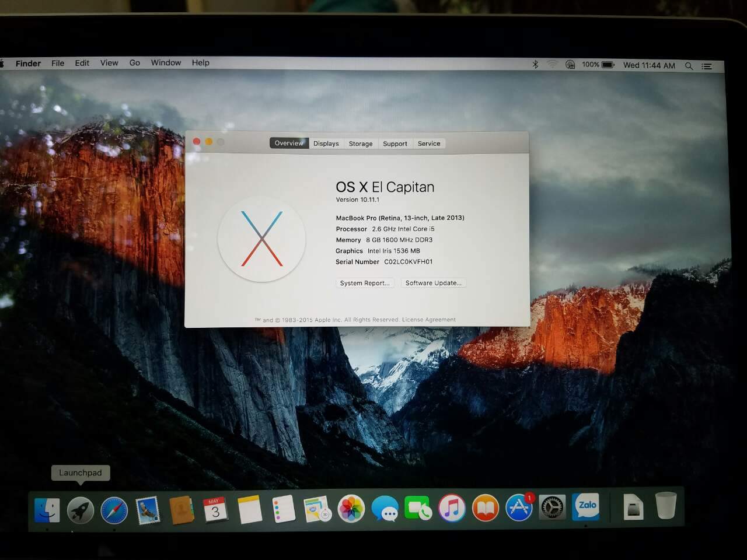Click the System Report... button
The height and width of the screenshot is (560, 747).
tap(365, 283)
